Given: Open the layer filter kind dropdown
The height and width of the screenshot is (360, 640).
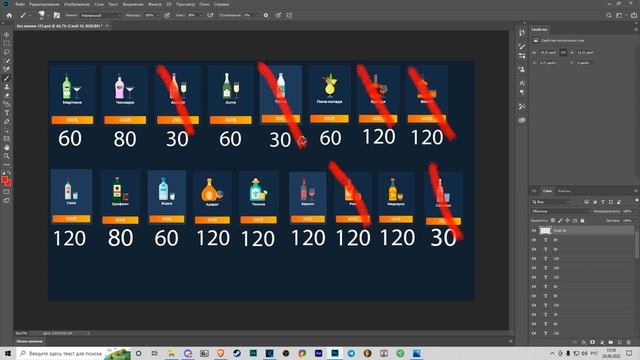Looking at the screenshot, I should (551, 202).
